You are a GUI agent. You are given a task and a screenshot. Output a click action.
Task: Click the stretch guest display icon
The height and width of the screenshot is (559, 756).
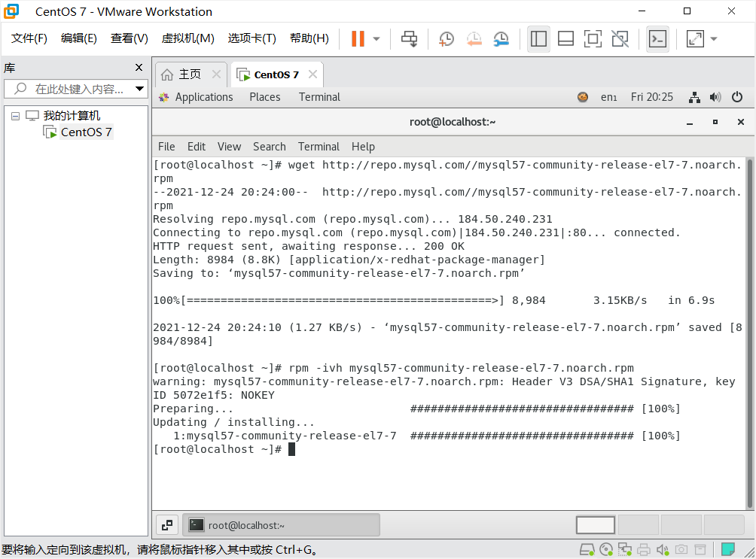point(695,38)
